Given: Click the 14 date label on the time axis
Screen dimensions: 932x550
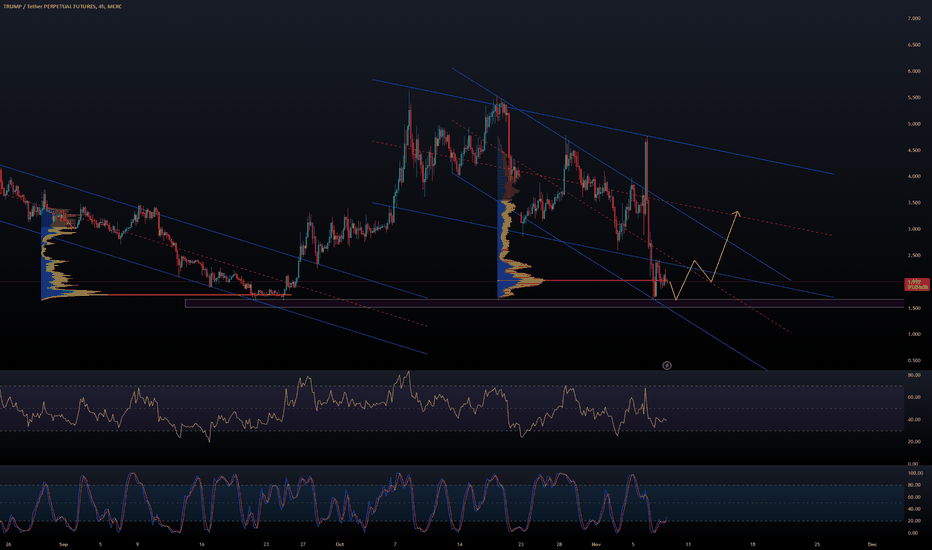Looking at the screenshot, I should click(459, 544).
